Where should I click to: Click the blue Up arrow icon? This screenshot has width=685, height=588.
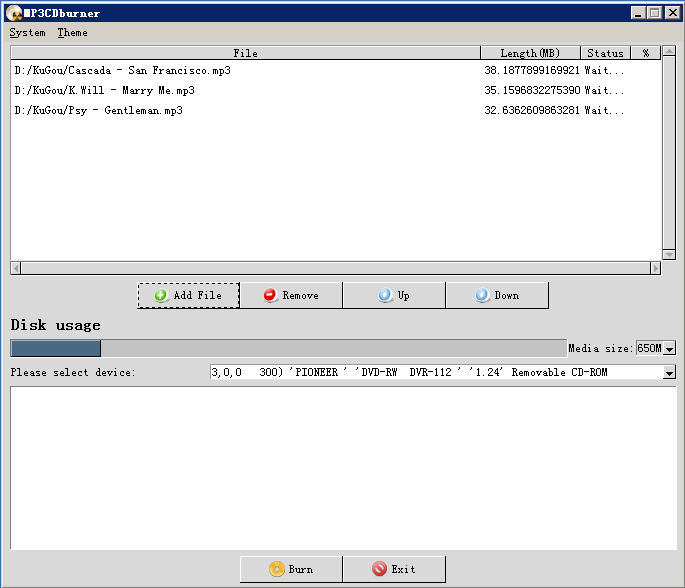tap(385, 296)
